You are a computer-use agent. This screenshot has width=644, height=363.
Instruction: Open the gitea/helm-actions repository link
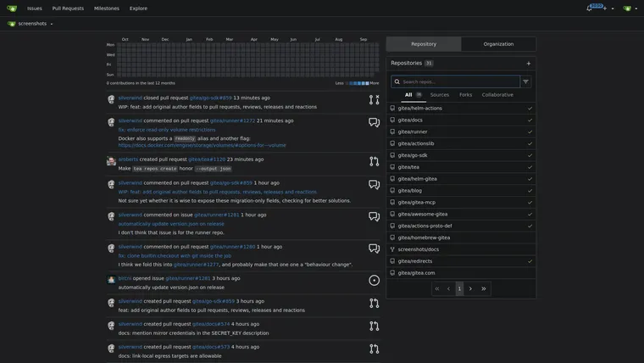(x=419, y=108)
